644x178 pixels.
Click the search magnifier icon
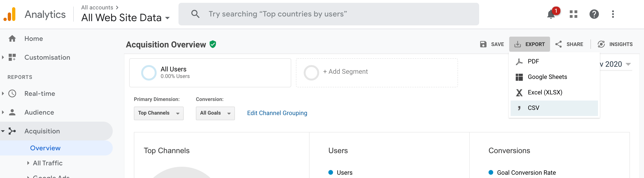coord(195,14)
